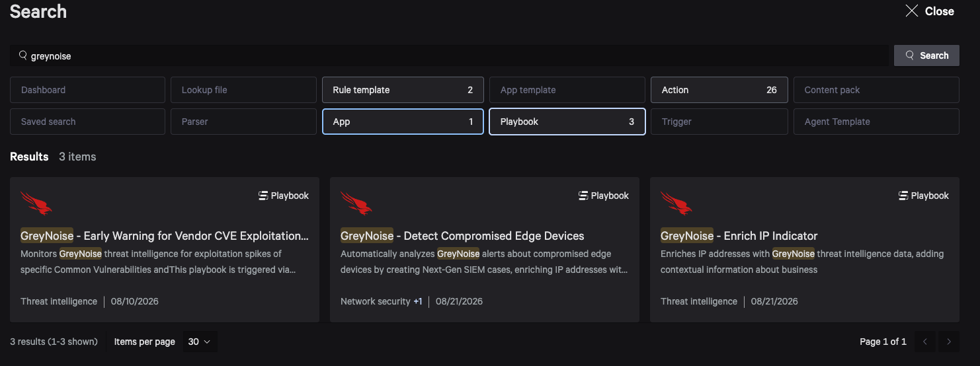Open GreyNoise Enrich IP Indicator playbook

click(x=739, y=236)
